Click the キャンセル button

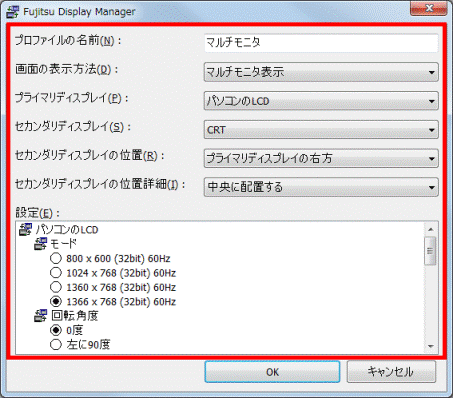[x=391, y=372]
